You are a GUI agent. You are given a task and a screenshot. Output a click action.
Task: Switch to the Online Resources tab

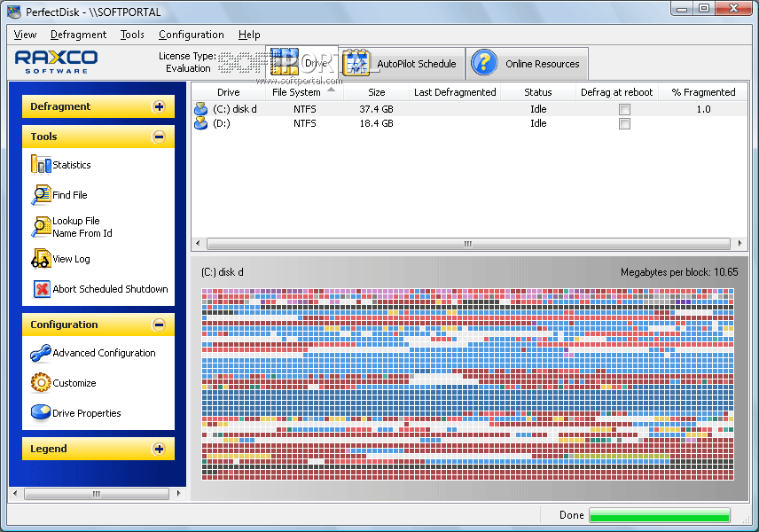tap(528, 64)
